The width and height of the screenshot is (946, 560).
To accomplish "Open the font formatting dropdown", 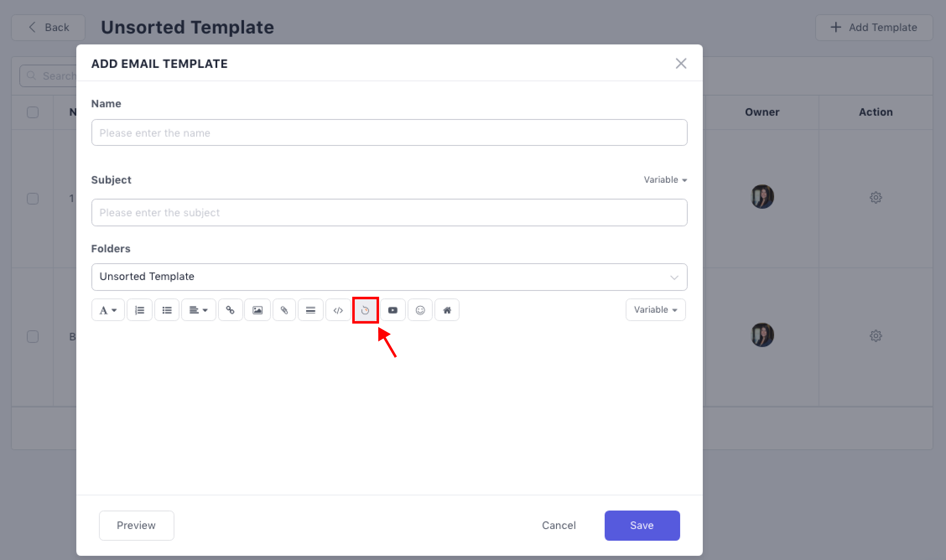I will [x=108, y=310].
